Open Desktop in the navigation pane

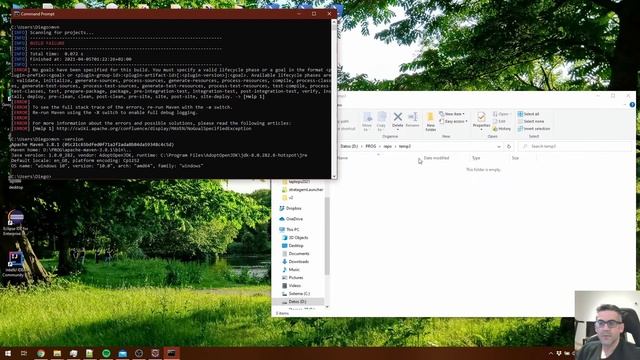[293, 246]
